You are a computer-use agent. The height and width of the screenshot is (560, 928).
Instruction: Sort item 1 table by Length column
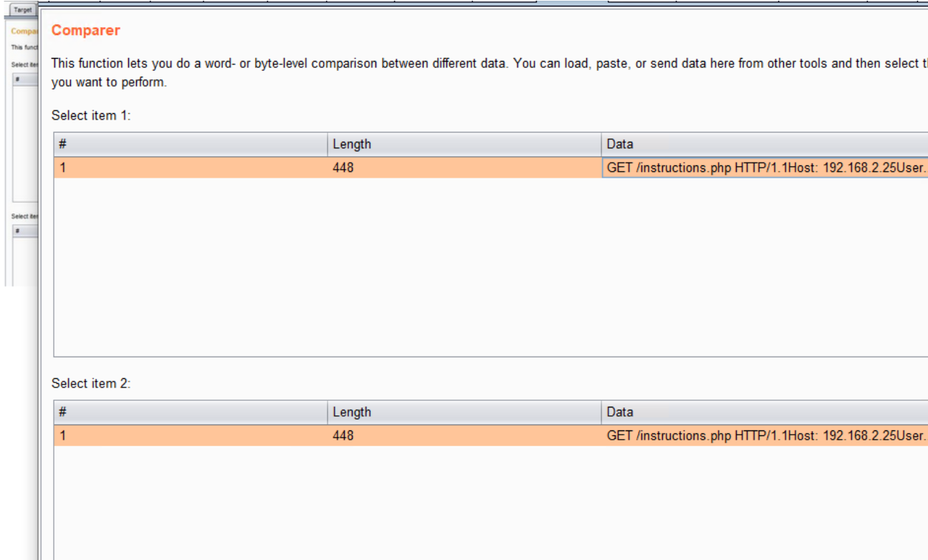pos(464,144)
